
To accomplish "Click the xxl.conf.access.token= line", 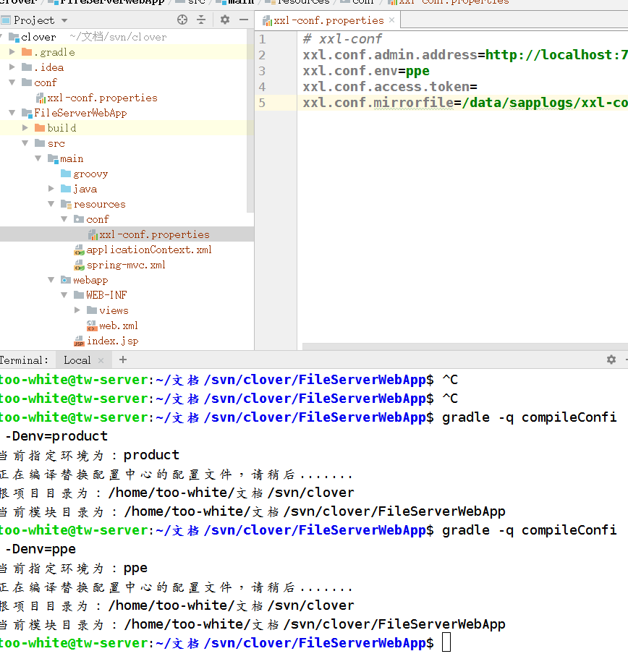I will (390, 87).
